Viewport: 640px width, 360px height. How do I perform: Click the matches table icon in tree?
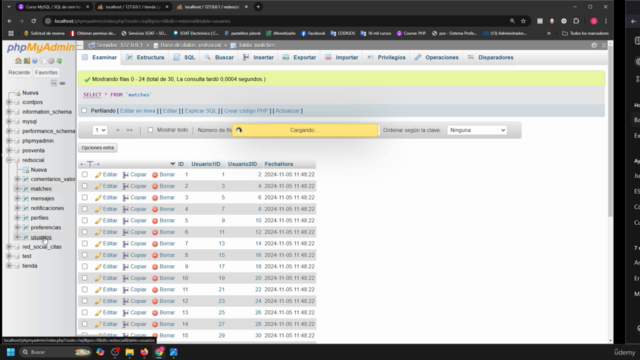point(26,189)
